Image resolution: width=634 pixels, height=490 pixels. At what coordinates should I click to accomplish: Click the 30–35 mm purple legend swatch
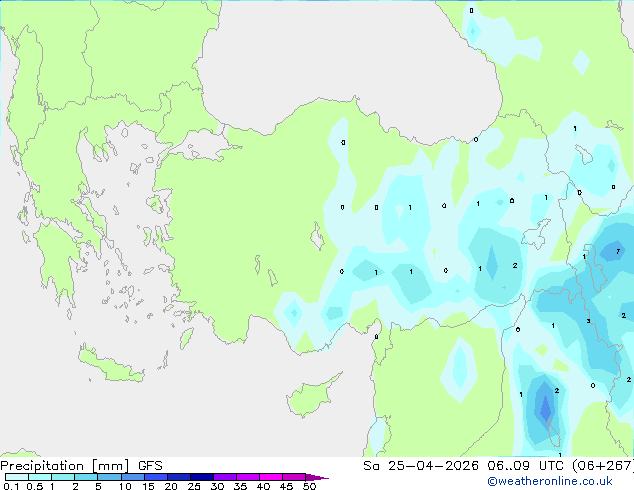coord(225,477)
